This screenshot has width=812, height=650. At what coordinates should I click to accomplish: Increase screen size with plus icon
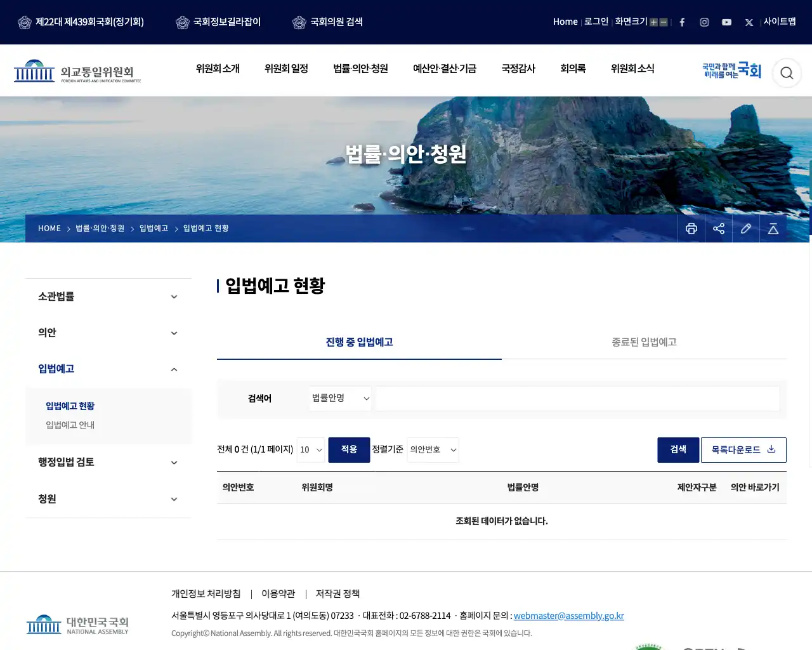coord(653,22)
